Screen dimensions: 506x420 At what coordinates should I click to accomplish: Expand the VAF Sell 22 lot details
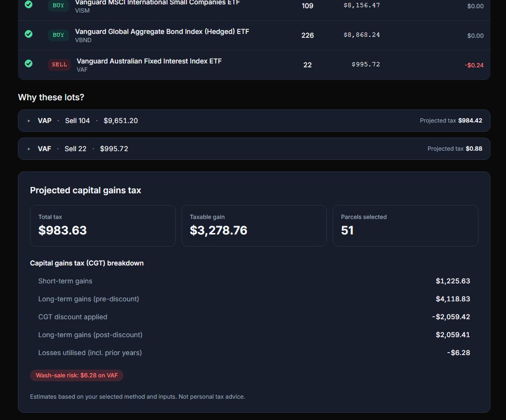[x=254, y=149]
